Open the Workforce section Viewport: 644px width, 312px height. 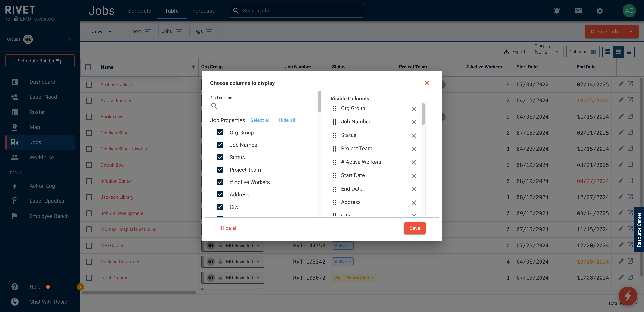pos(41,157)
